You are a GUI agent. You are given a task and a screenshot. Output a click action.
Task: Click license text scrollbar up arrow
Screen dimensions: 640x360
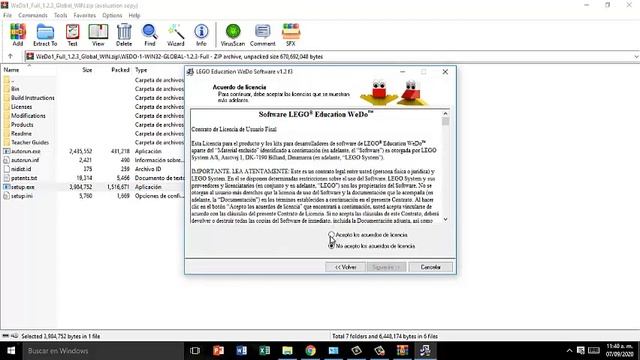pos(445,113)
